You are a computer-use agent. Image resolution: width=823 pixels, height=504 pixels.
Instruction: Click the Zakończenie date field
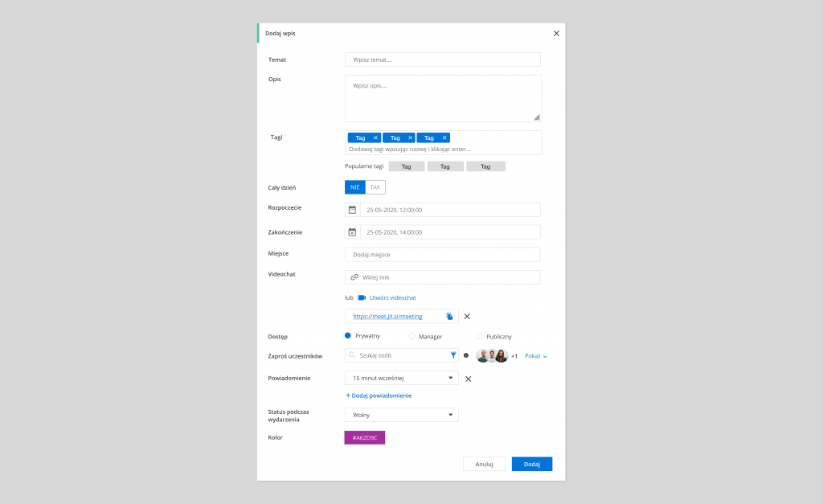(x=450, y=232)
